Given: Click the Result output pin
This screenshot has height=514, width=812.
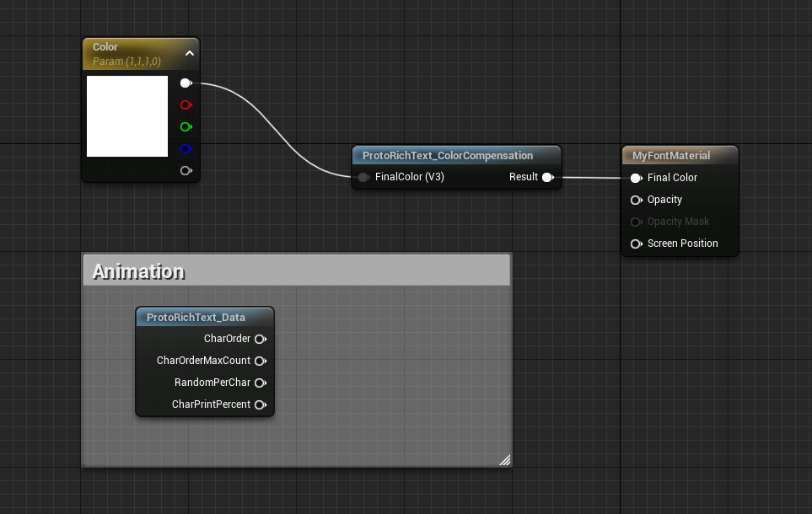Looking at the screenshot, I should coord(547,177).
